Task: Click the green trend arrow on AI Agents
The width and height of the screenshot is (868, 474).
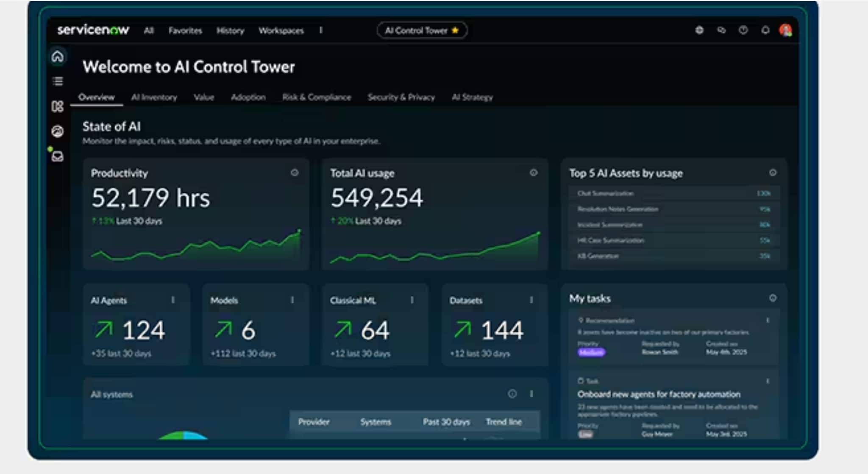Action: point(103,329)
